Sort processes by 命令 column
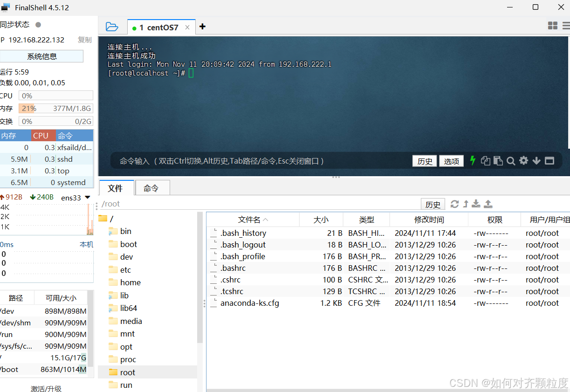570x392 pixels. 75,136
